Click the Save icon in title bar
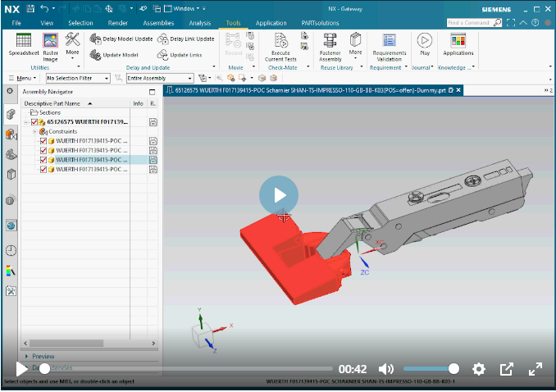Viewport: 556px width, 392px height. [x=30, y=7]
